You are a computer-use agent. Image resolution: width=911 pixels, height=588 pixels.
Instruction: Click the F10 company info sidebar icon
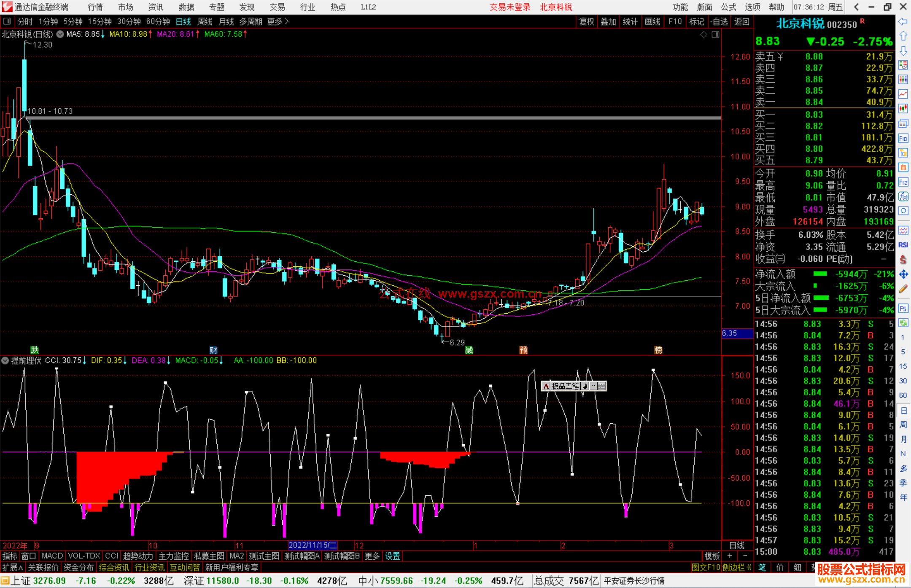click(903, 138)
